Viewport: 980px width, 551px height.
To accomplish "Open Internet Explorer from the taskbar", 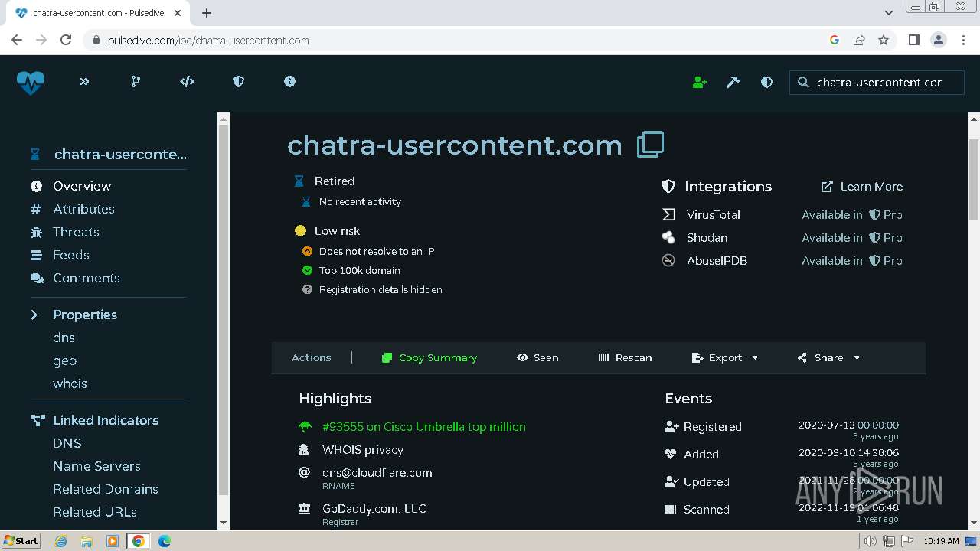I will (x=60, y=541).
